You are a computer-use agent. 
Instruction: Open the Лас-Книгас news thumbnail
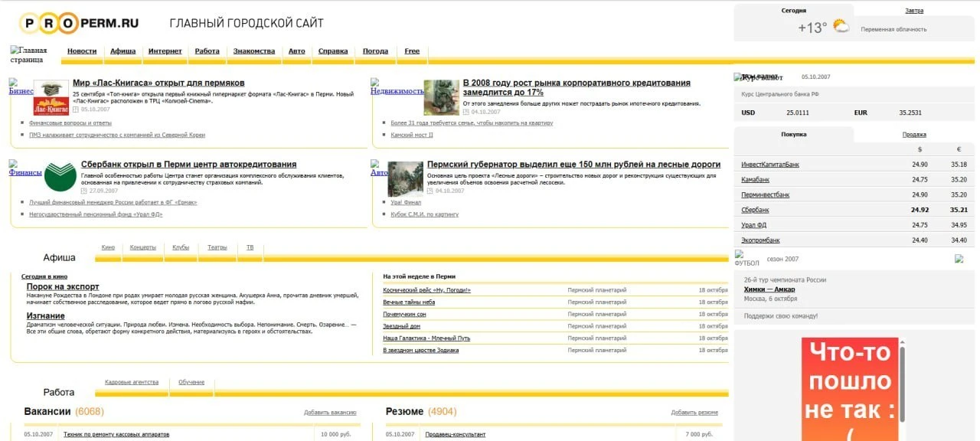point(51,98)
